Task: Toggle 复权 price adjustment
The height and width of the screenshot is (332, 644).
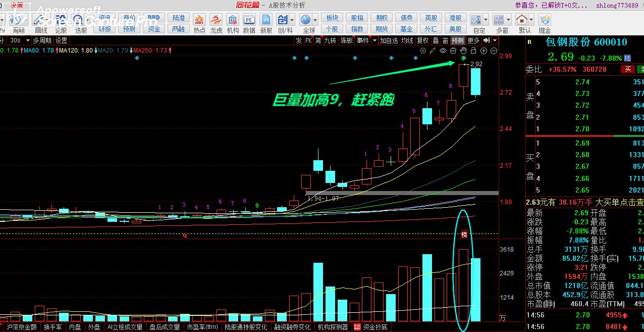Action: click(x=422, y=40)
